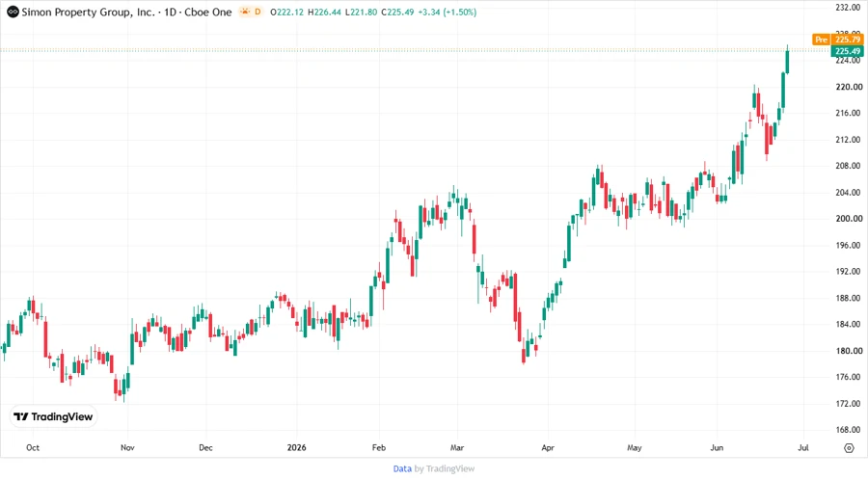868x480 pixels.
Task: Click the 172.00 price axis label
Action: [x=849, y=404]
